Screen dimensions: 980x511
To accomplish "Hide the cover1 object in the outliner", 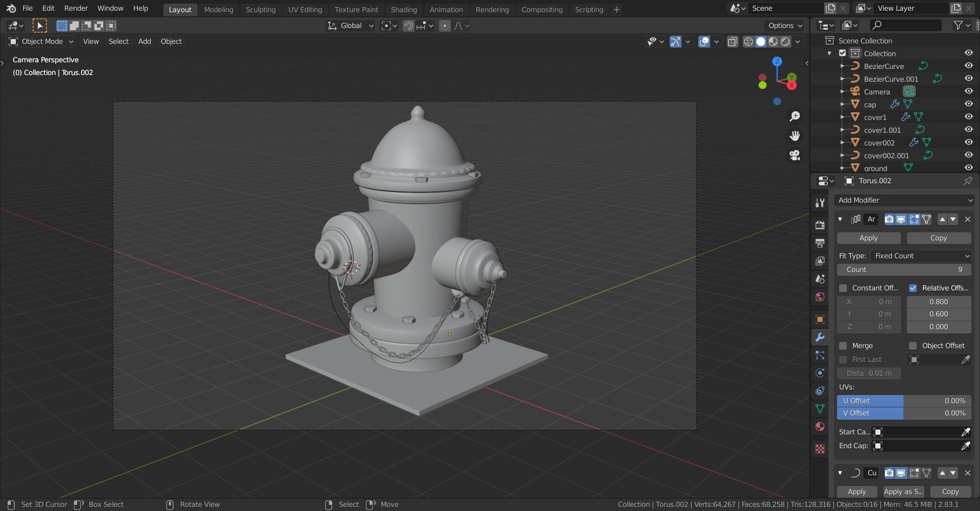I will [968, 117].
